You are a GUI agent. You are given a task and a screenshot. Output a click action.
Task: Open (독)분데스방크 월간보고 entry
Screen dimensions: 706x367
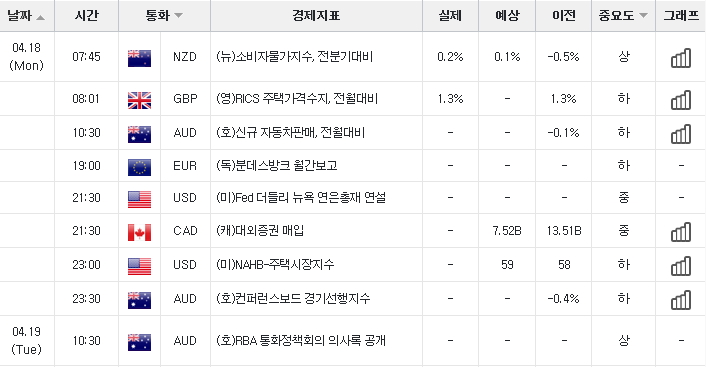(x=276, y=166)
